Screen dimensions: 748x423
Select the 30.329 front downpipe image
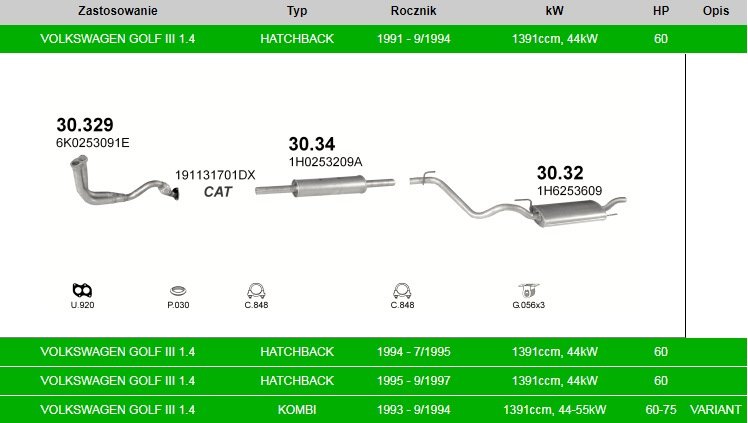[x=124, y=180]
